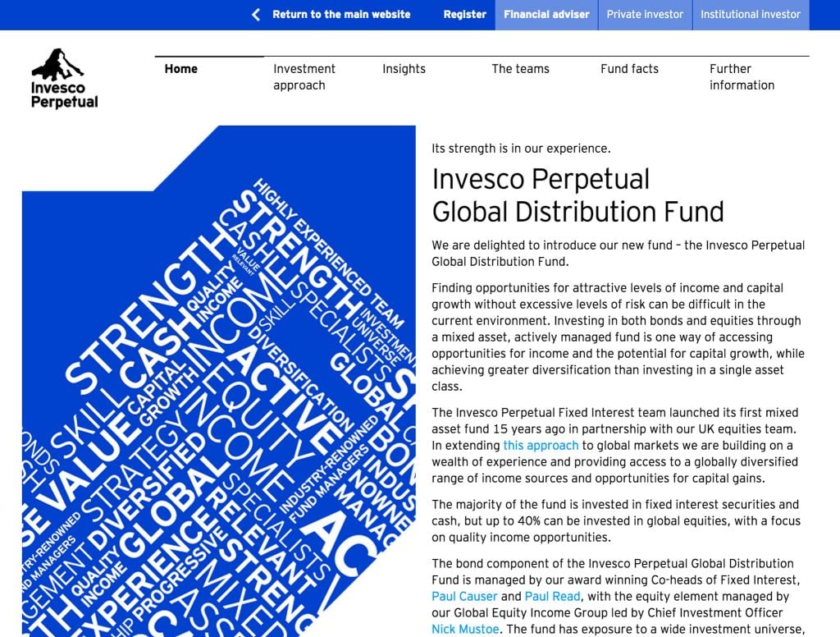Navigate to The teams section
This screenshot has height=637, width=840.
tap(520, 69)
